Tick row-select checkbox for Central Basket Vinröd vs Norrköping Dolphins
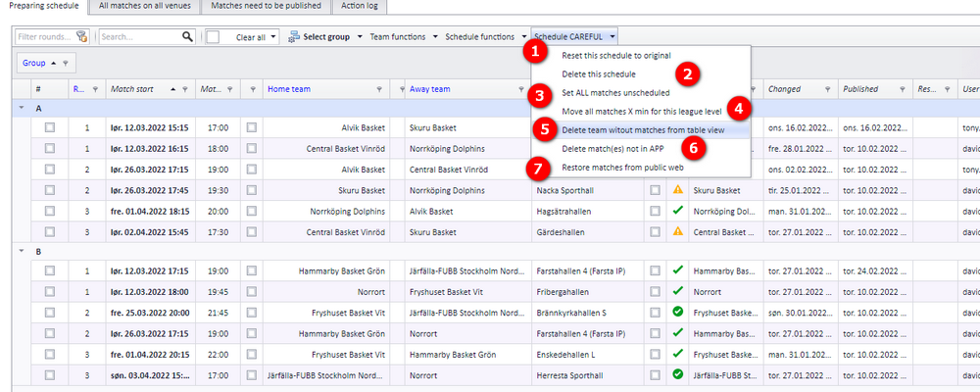Screen dimensions: 980x392 [49, 148]
